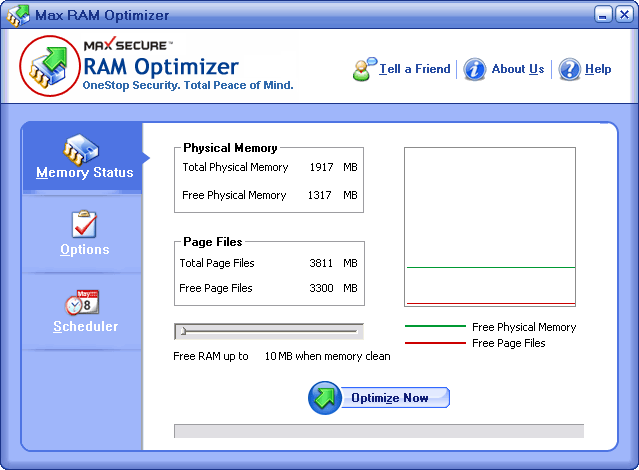Open the About Us link
Screen dimensions: 639x470
518,69
